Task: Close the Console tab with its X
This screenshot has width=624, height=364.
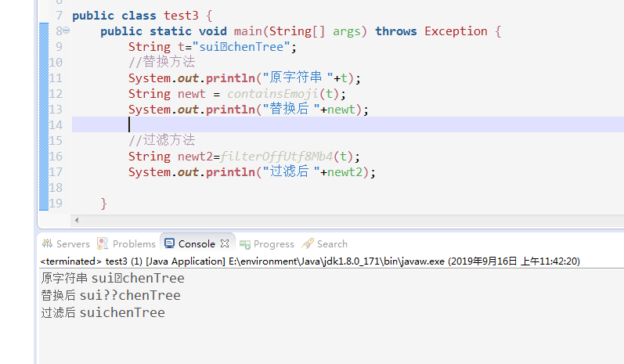Action: pos(225,243)
